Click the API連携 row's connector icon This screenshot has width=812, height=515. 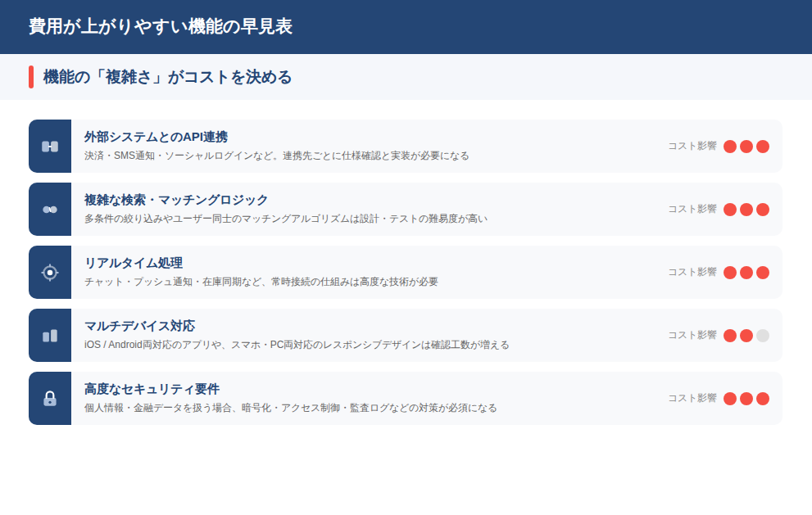point(50,147)
